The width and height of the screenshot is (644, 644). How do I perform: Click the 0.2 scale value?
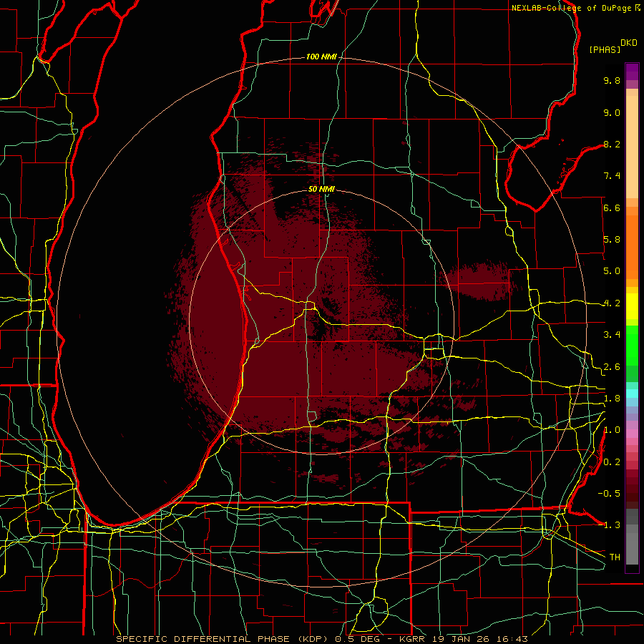[x=612, y=462]
